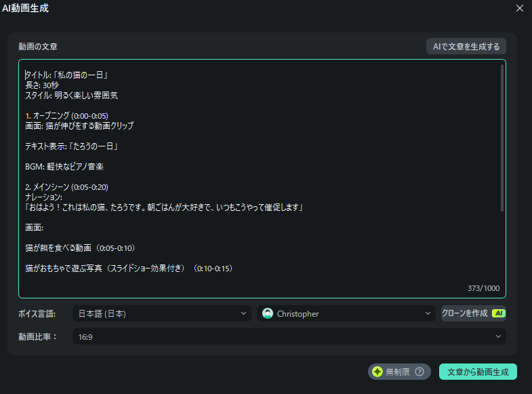
Task: Click the 373/1000 character counter
Action: click(x=483, y=288)
